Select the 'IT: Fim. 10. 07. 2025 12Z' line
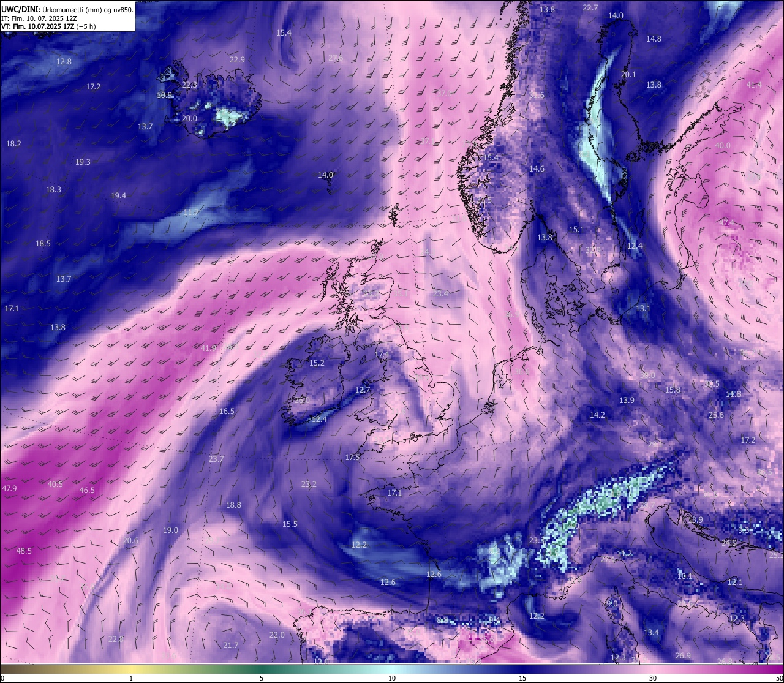Image resolution: width=784 pixels, height=683 pixels. click(39, 18)
